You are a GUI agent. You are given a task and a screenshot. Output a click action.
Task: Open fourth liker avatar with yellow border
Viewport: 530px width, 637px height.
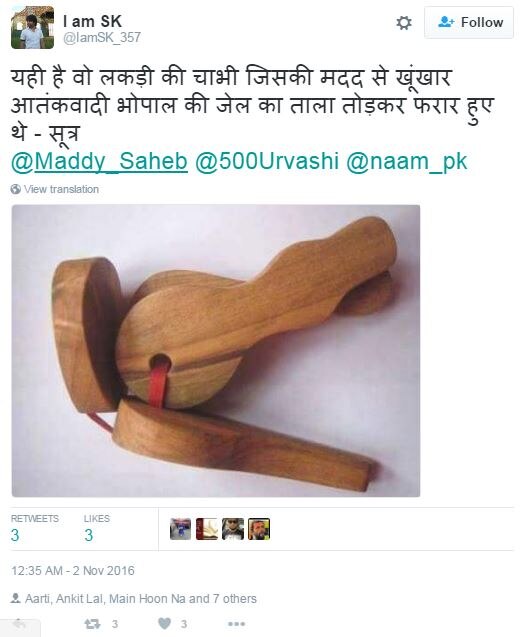(x=259, y=529)
